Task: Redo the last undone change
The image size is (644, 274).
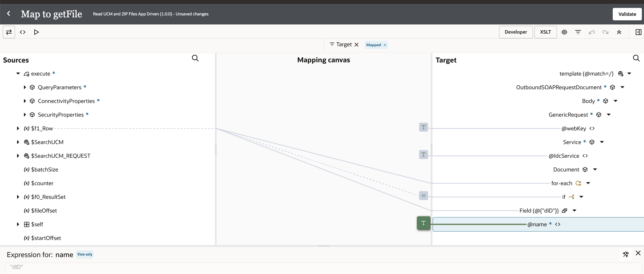Action: [x=605, y=32]
